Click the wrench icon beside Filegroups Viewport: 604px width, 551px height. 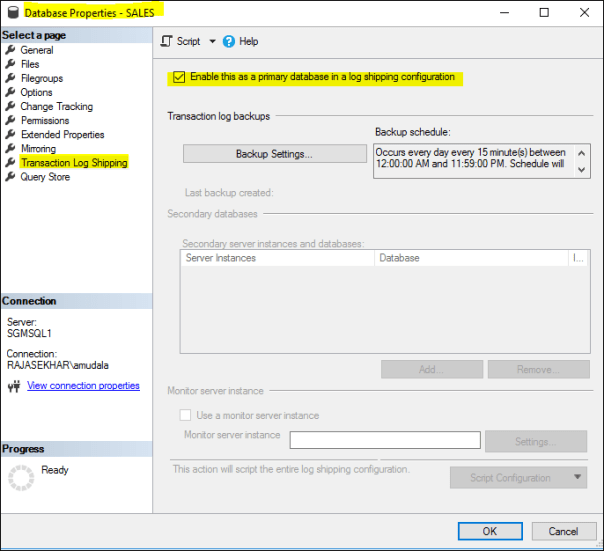coord(10,78)
